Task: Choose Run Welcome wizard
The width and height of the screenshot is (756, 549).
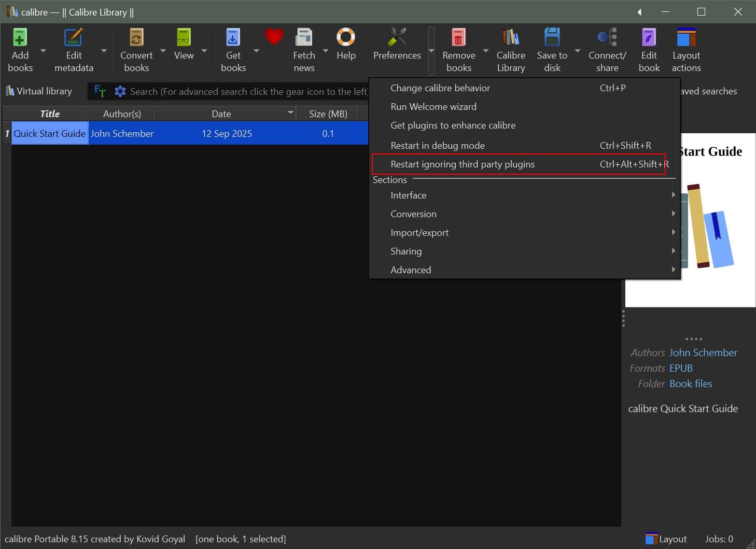Action: pyautogui.click(x=524, y=107)
